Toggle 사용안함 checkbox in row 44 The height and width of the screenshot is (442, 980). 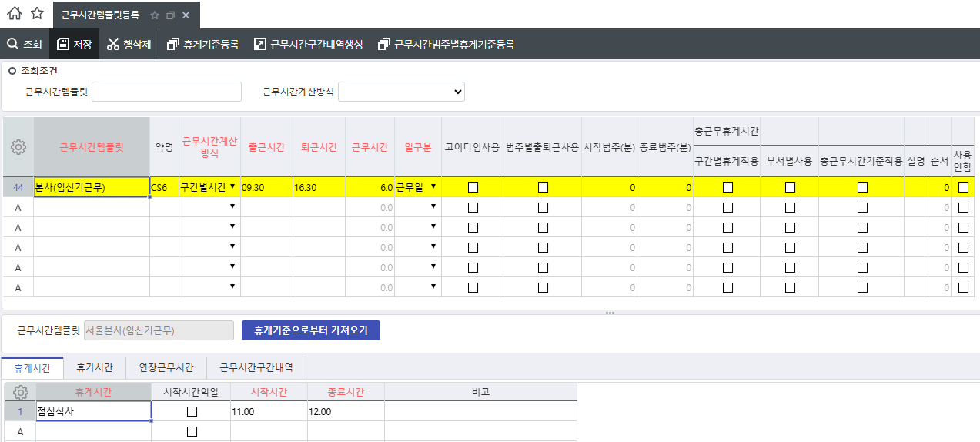click(x=963, y=187)
